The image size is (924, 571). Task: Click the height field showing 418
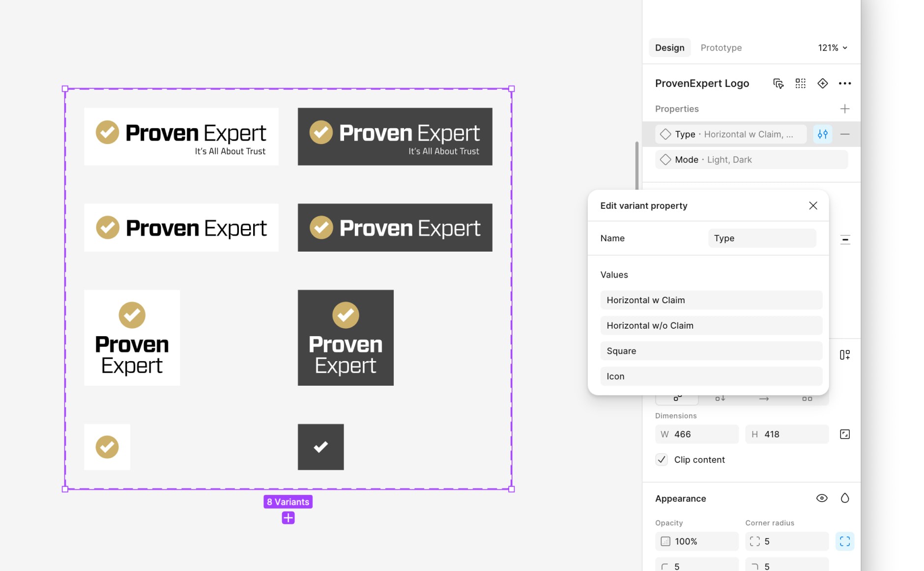[787, 434]
